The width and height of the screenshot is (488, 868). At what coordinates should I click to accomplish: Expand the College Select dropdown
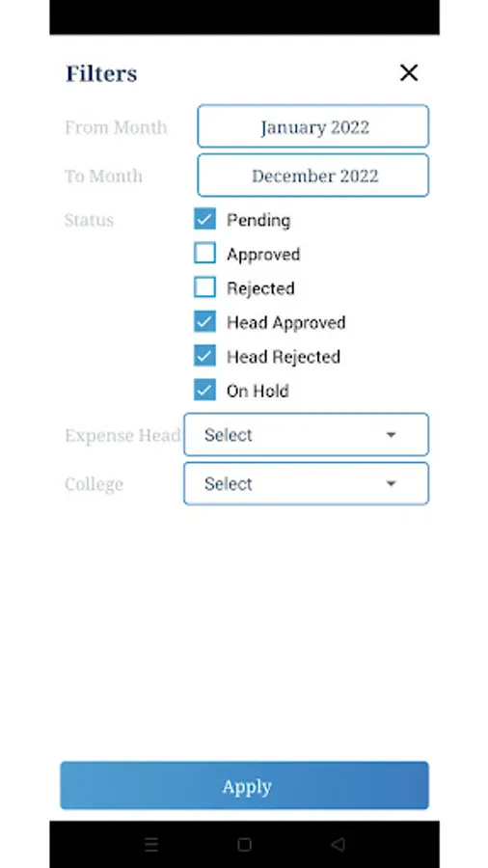pyautogui.click(x=306, y=484)
